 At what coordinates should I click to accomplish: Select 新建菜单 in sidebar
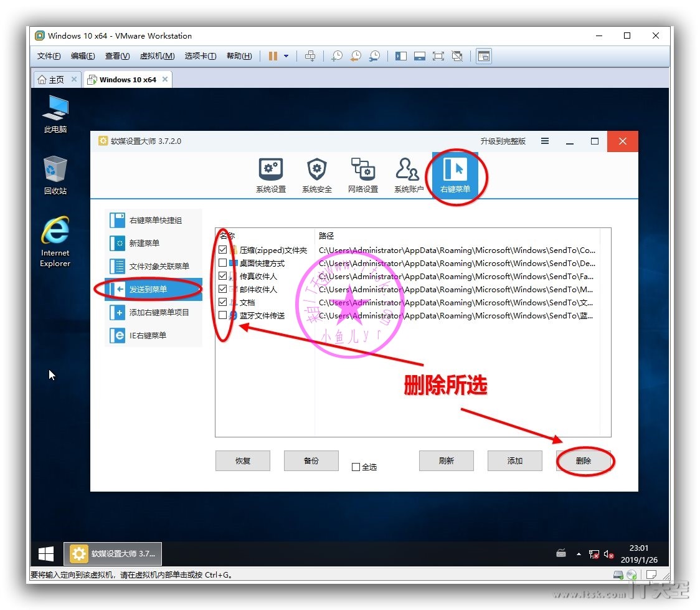click(x=154, y=244)
